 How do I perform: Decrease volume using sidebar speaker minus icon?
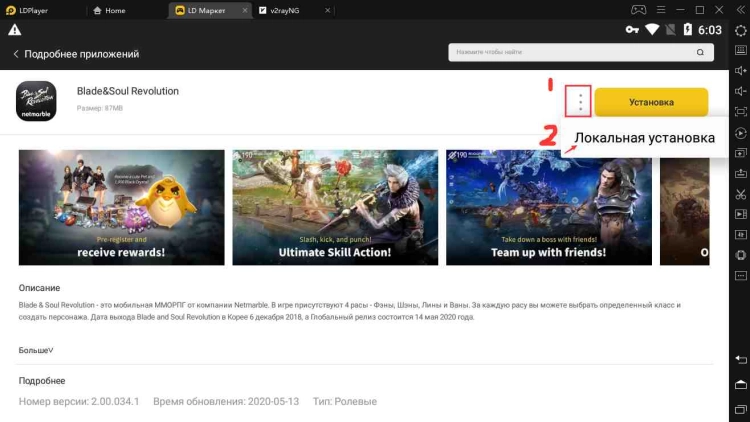pos(740,91)
